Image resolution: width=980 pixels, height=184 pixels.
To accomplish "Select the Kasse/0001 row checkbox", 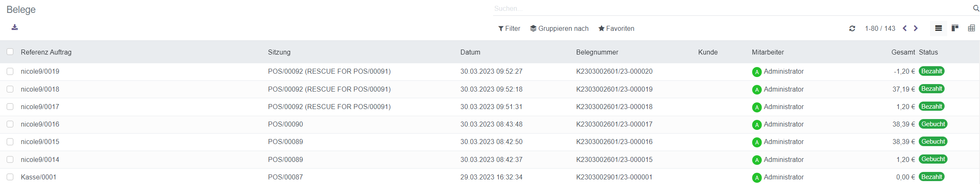I will click(10, 177).
